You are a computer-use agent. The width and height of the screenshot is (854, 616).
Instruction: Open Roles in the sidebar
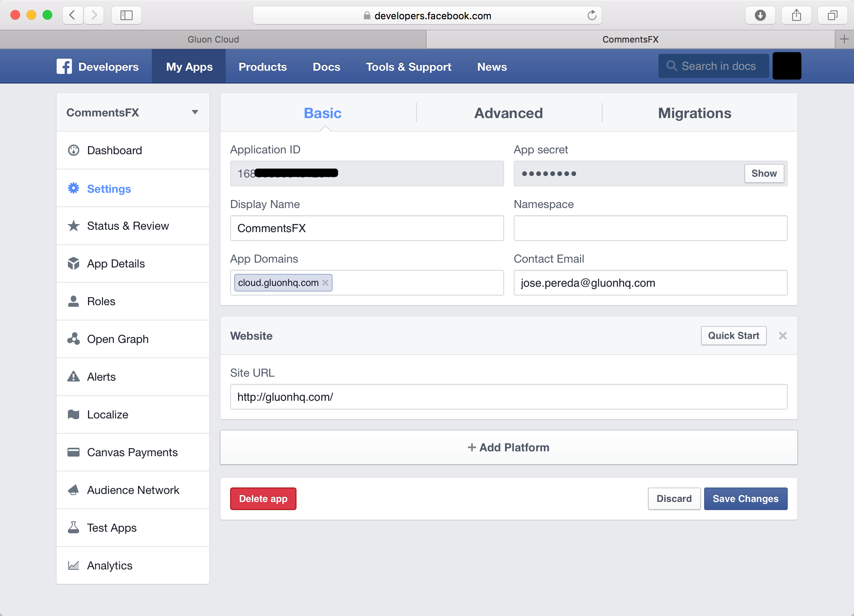pos(133,301)
